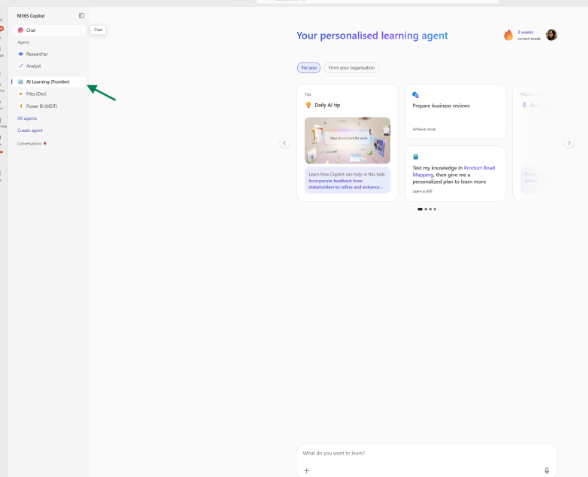Open the Researcher agent
Screen dimensions: 588x477
pos(49,54)
